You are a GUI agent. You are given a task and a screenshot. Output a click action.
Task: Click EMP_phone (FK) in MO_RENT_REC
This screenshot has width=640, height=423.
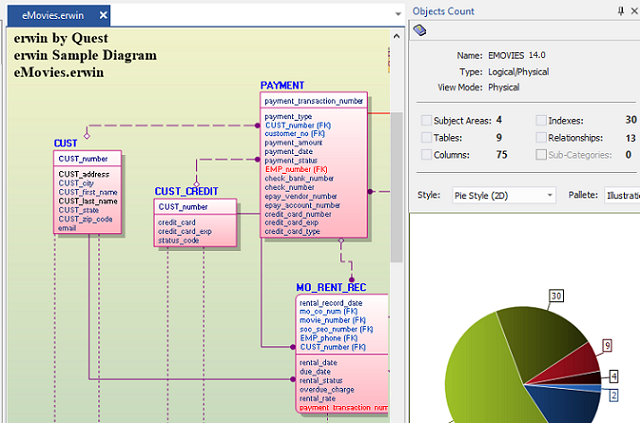tap(329, 338)
